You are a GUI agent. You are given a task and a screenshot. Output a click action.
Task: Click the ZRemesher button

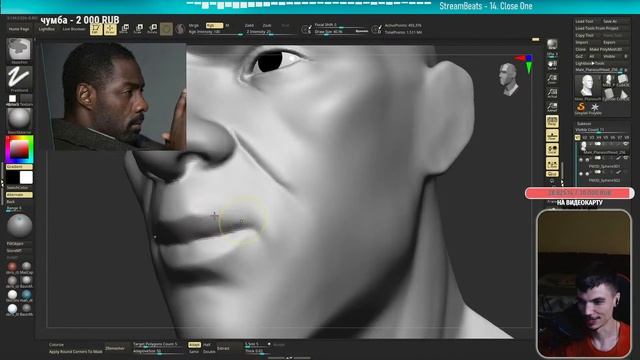(x=115, y=348)
